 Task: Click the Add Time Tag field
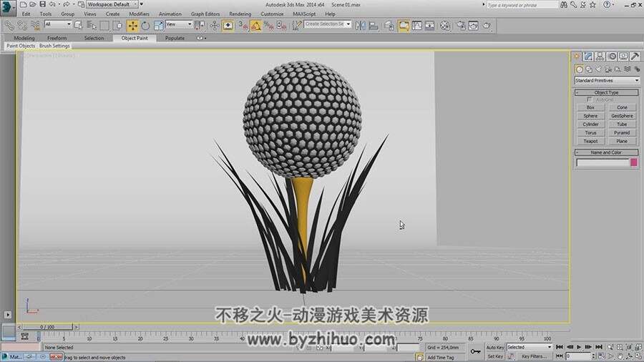(444, 358)
